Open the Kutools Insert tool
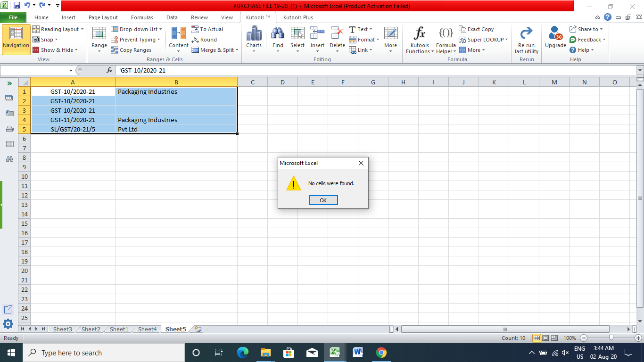644x362 pixels. click(317, 40)
